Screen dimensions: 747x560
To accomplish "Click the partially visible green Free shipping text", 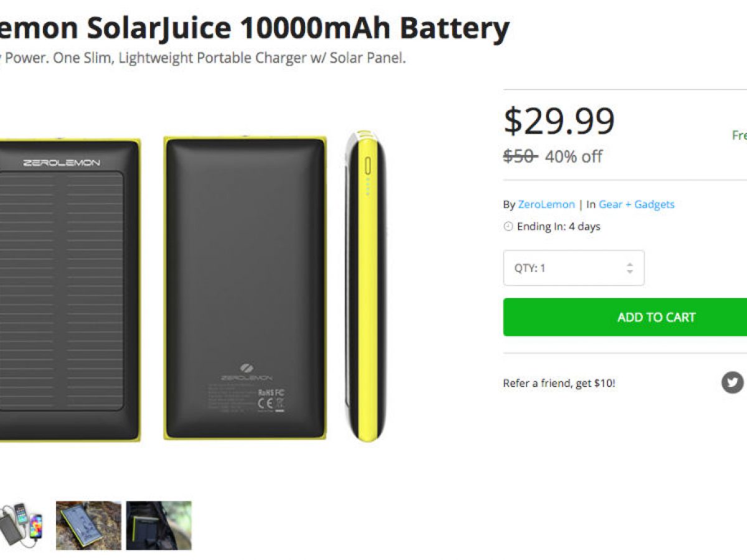I will 739,136.
